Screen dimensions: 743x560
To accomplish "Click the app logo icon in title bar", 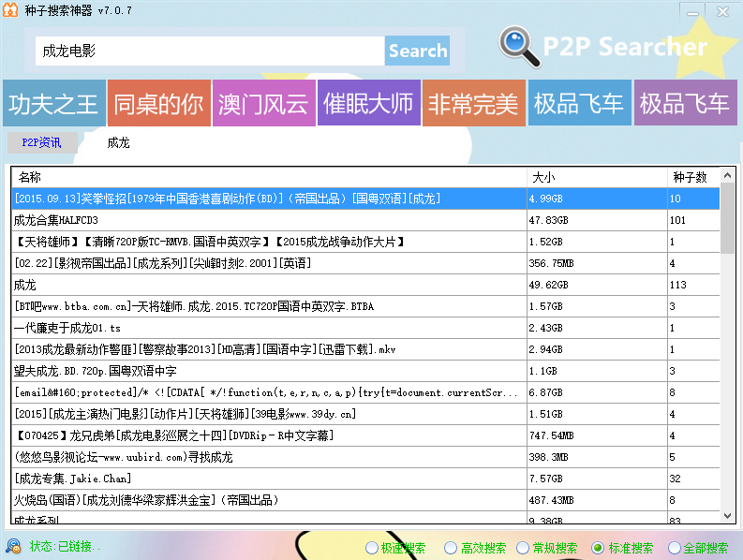I will click(10, 9).
